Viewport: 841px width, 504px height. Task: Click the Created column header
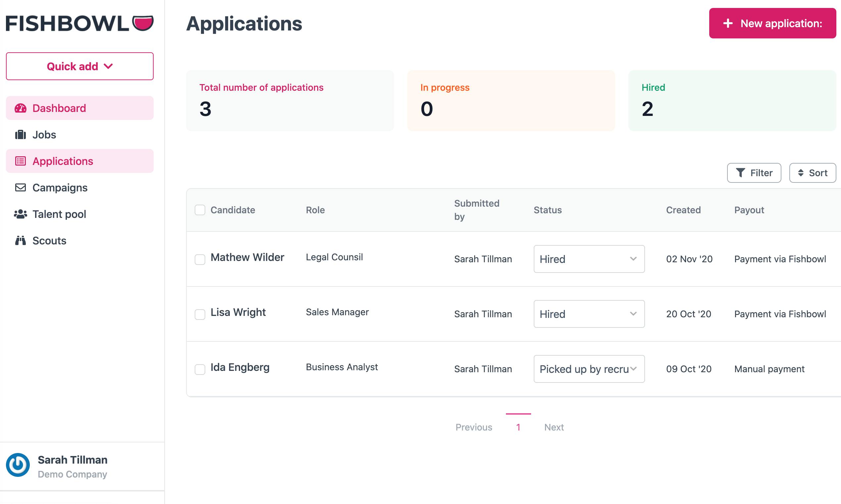[x=683, y=210]
